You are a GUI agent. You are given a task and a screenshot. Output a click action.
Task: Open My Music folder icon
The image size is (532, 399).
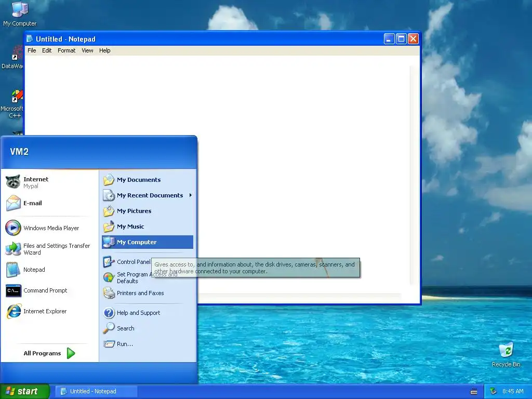[x=109, y=227]
